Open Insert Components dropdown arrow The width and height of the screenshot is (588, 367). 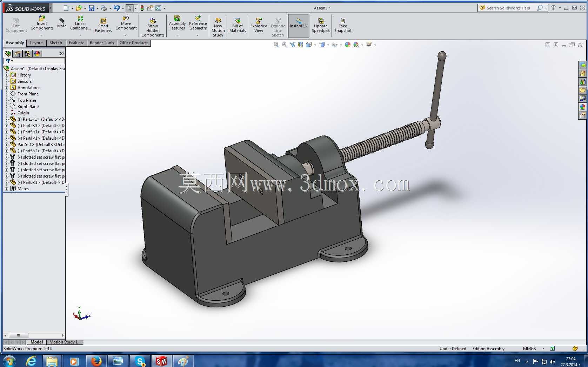pyautogui.click(x=42, y=35)
